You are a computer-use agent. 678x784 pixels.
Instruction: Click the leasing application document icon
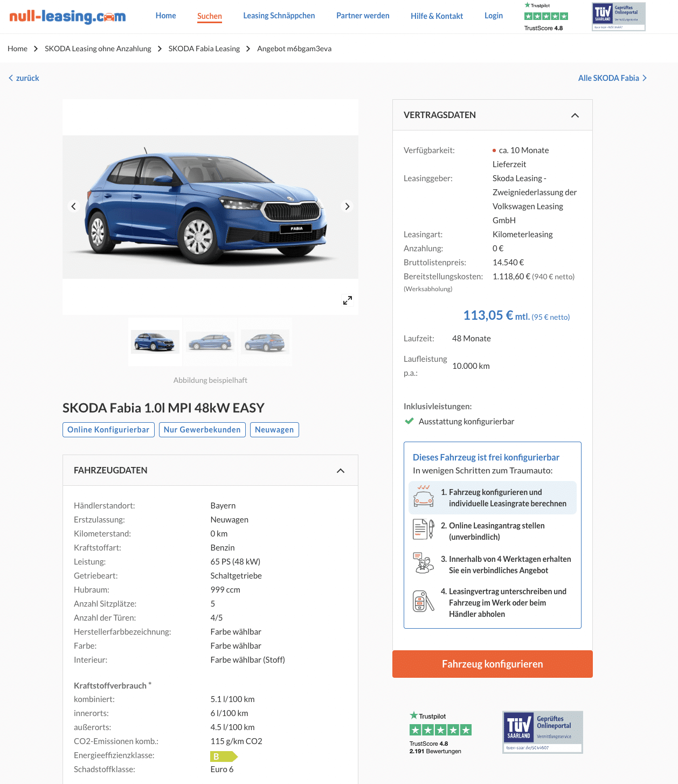(424, 529)
